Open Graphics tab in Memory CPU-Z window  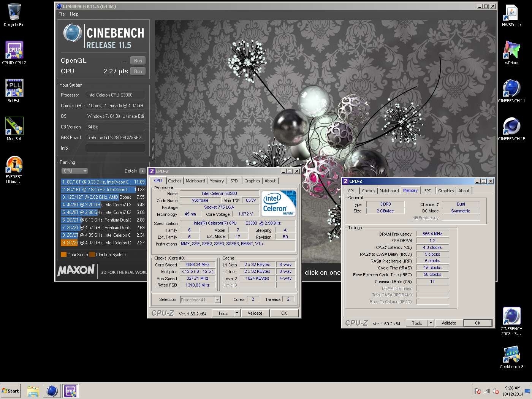point(446,191)
